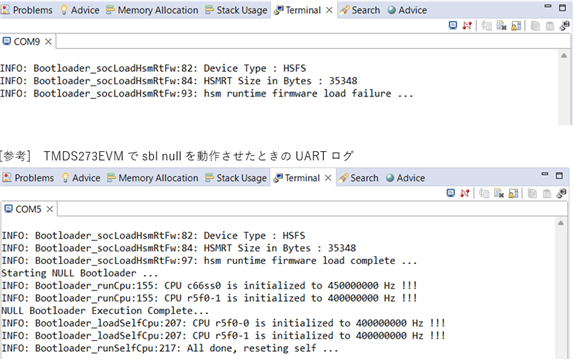This screenshot has width=573, height=364.
Task: Switch to the Problems tab in the upper panel
Action: click(x=27, y=10)
